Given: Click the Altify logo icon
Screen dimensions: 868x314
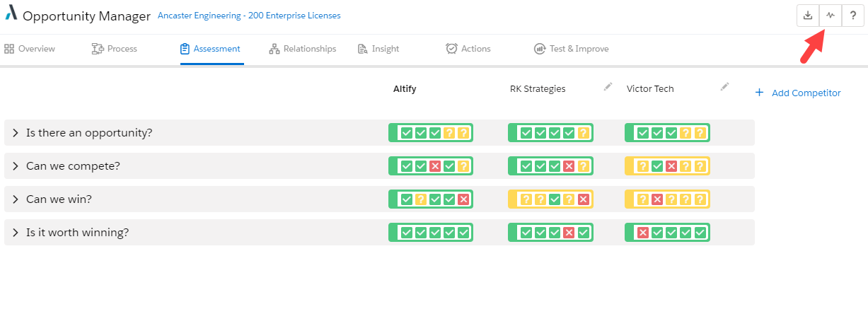Looking at the screenshot, I should (x=11, y=16).
